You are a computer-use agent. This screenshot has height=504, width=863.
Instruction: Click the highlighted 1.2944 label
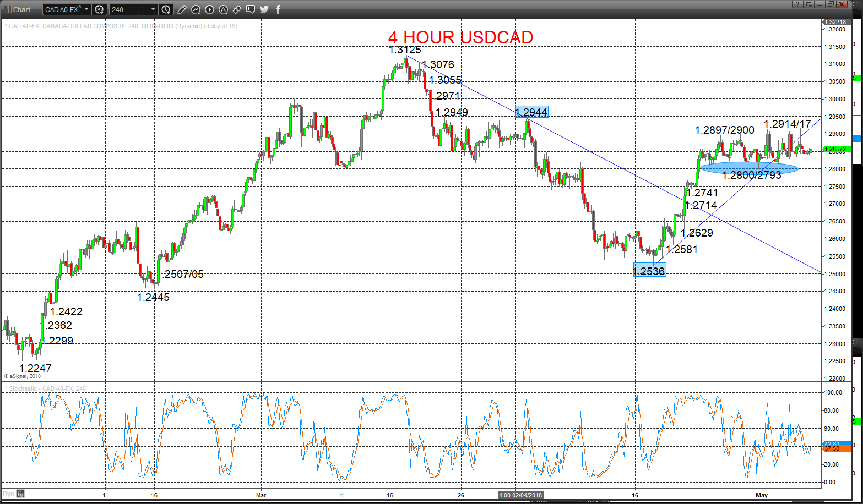pos(531,112)
